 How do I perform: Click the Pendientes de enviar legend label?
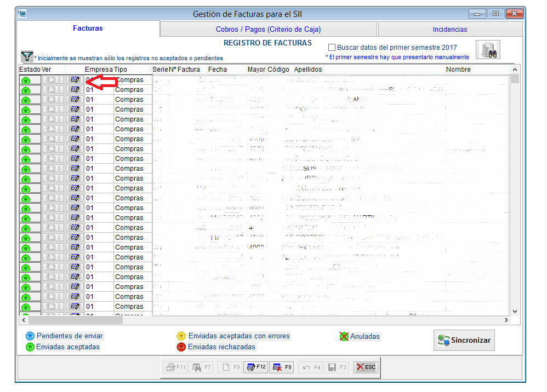[x=69, y=336]
